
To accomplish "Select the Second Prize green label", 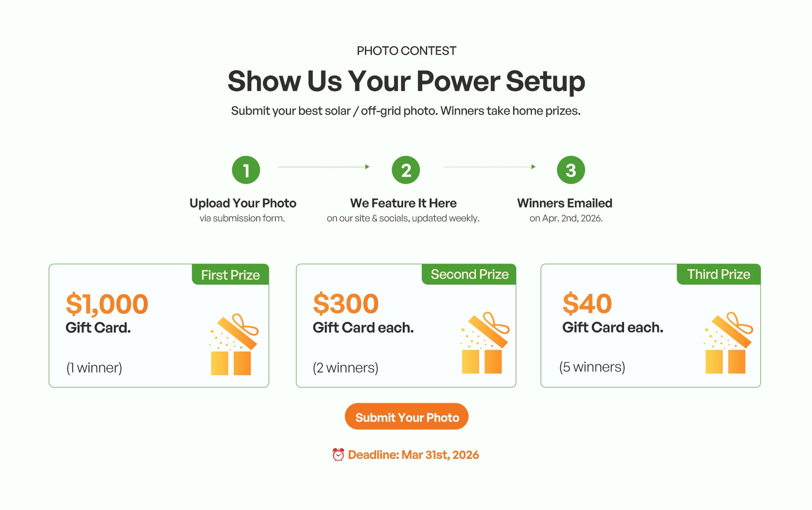I will click(x=469, y=274).
